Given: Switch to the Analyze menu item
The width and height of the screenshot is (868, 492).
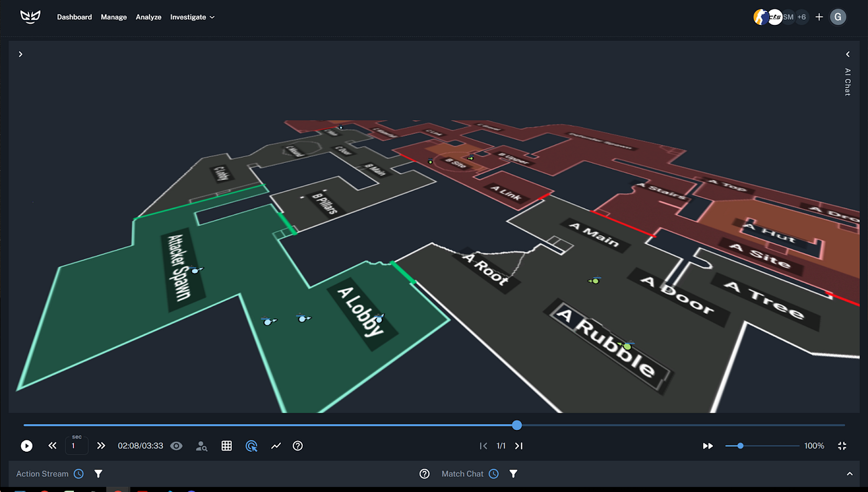Looking at the screenshot, I should coord(148,17).
